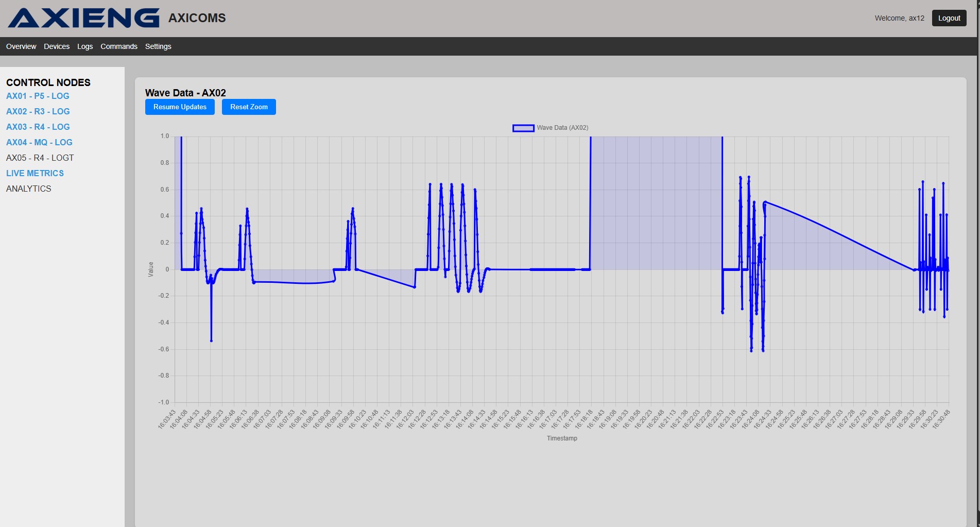Open the Settings section
Image resolution: width=980 pixels, height=527 pixels.
158,46
